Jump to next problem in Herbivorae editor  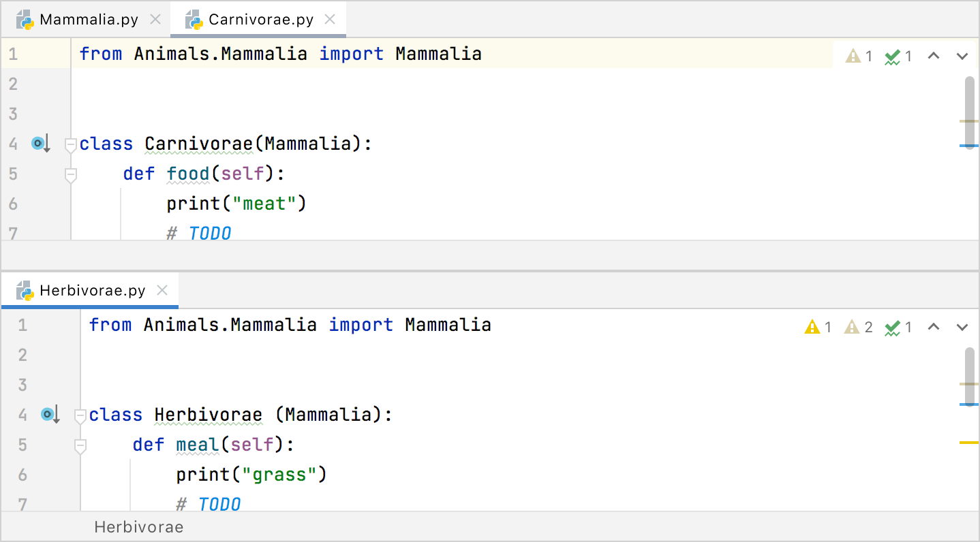point(962,327)
